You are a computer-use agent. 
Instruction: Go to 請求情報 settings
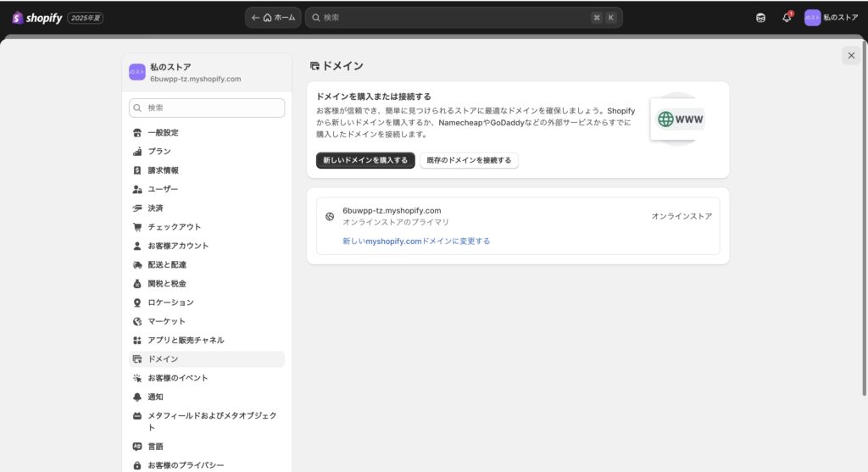coord(163,170)
